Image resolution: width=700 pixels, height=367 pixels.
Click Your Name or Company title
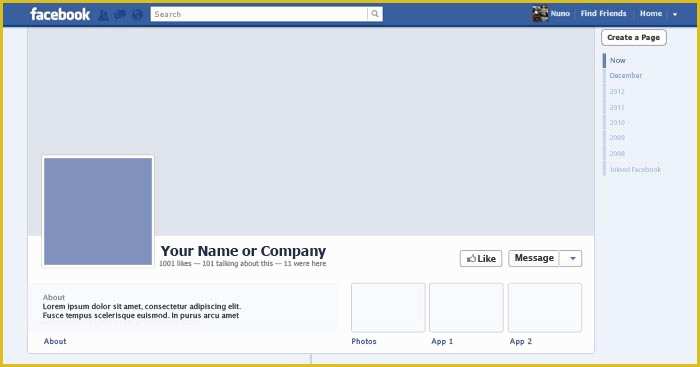(243, 251)
